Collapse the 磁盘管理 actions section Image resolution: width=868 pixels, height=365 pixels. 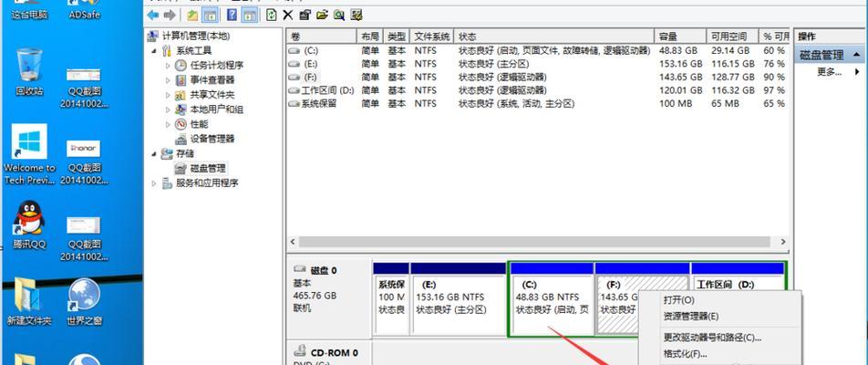pyautogui.click(x=856, y=55)
